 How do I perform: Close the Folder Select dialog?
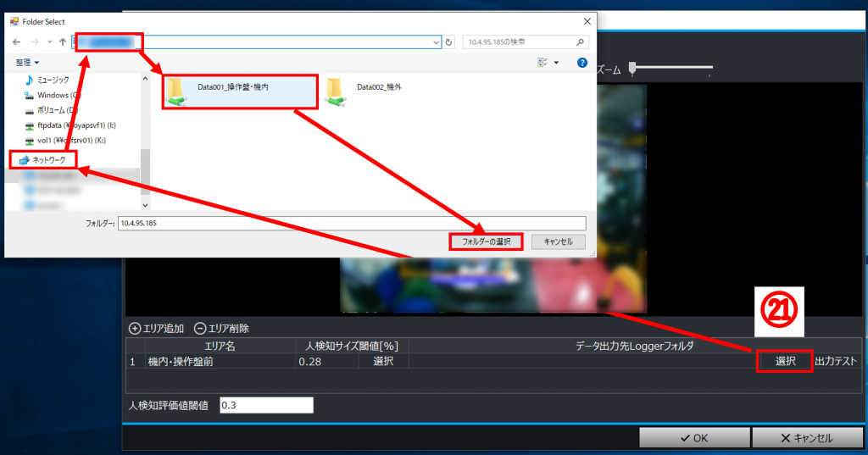tap(587, 21)
